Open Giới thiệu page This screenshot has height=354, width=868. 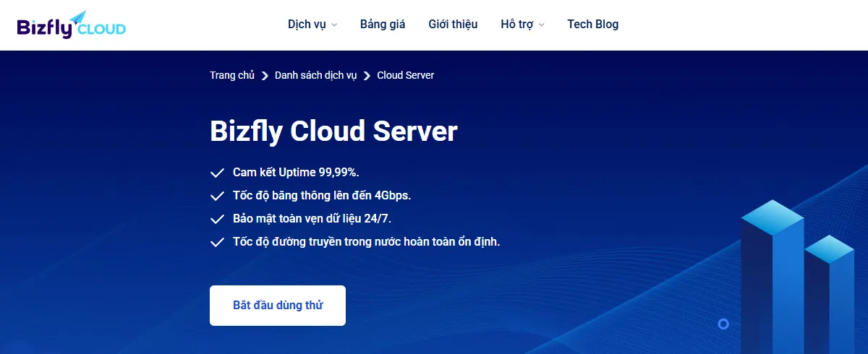pos(453,24)
